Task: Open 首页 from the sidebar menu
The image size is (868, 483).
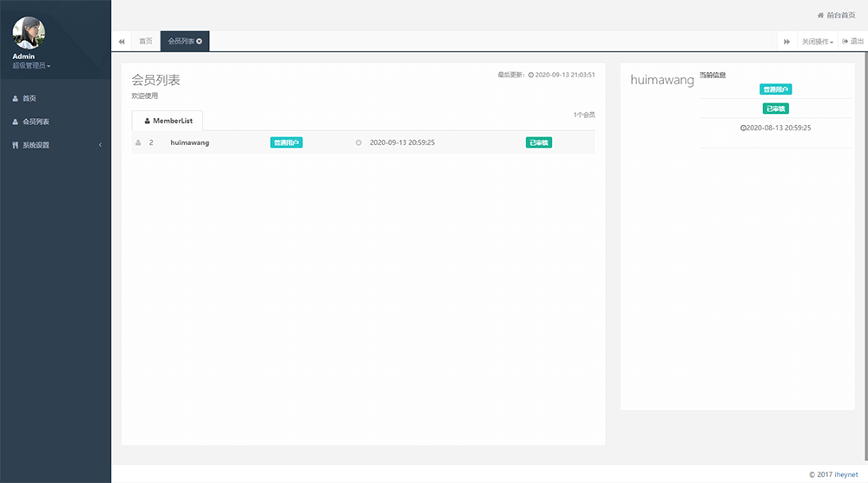Action: tap(30, 98)
